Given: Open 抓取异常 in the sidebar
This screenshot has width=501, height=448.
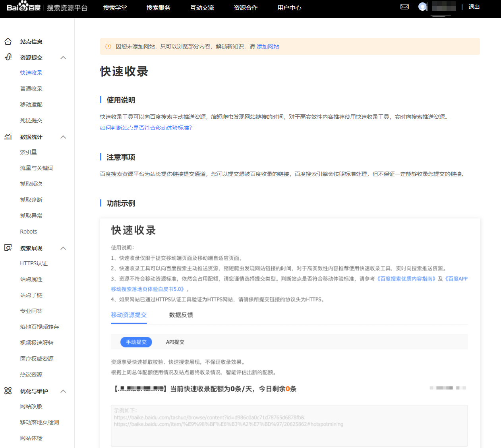Looking at the screenshot, I should [x=31, y=216].
